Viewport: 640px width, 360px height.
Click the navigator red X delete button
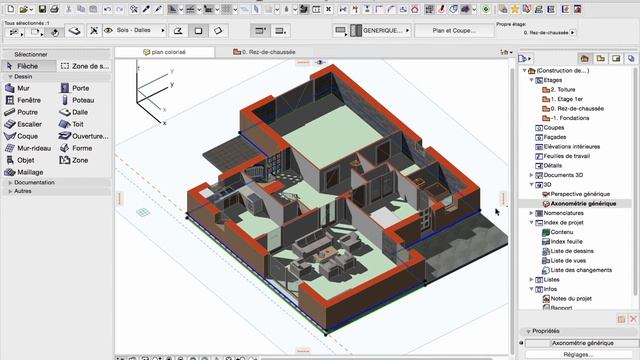point(633,319)
